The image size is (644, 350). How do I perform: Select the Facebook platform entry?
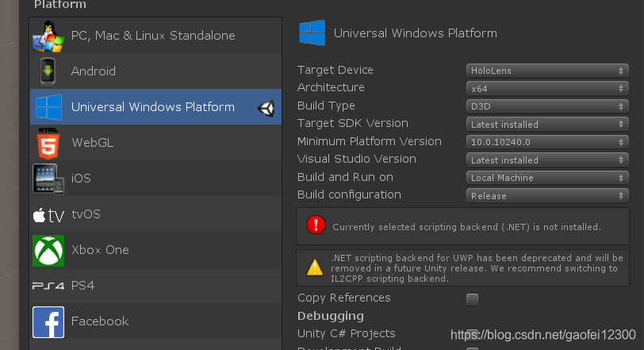[x=155, y=321]
